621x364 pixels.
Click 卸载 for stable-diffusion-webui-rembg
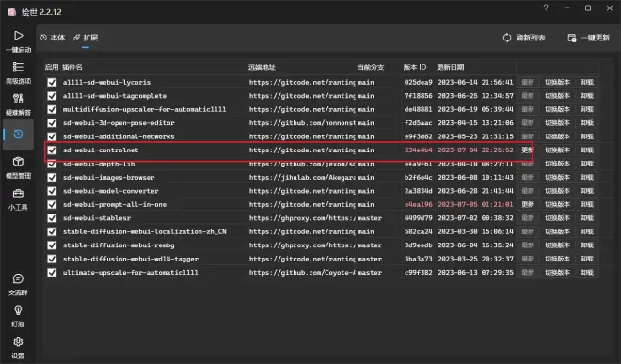(586, 245)
